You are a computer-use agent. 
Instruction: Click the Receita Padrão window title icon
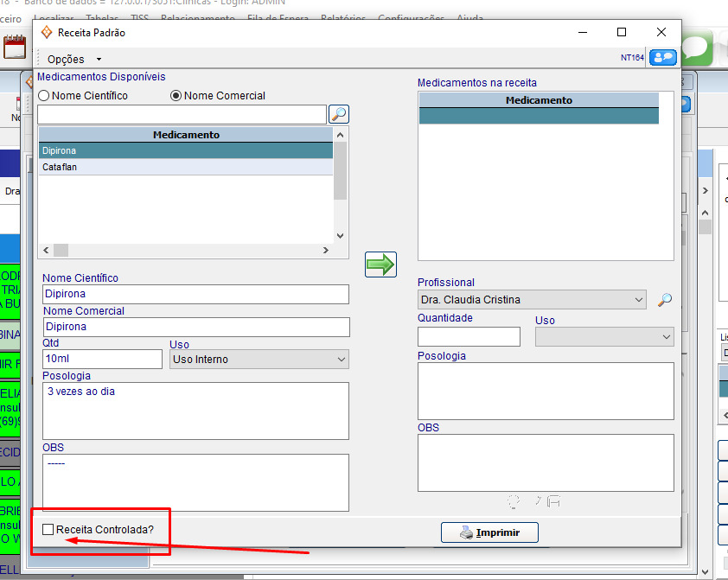tap(47, 32)
